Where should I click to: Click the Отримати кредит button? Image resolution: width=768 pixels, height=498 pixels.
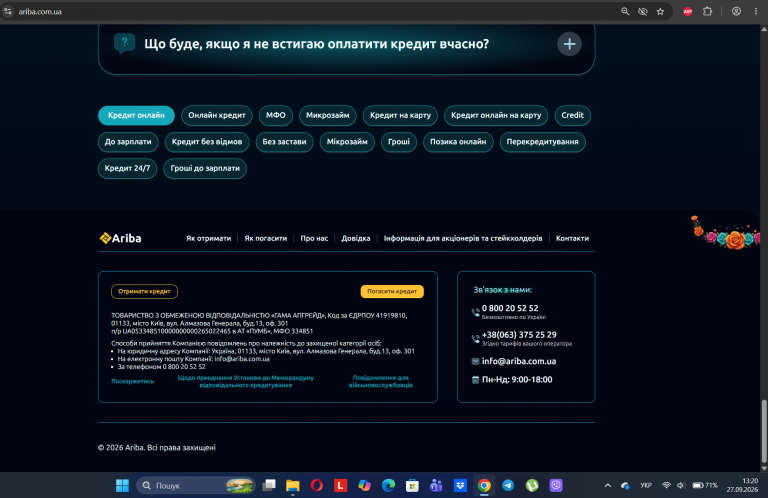pos(144,291)
